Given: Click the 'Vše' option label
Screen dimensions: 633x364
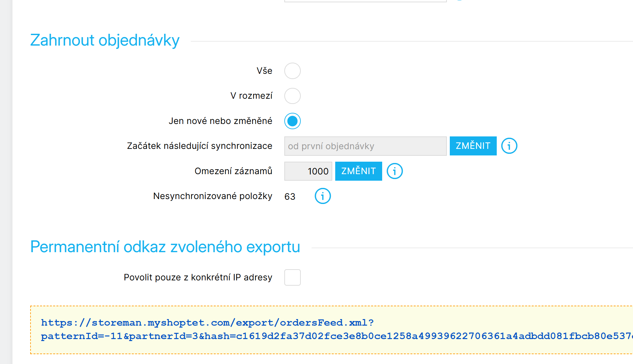Looking at the screenshot, I should coord(264,71).
